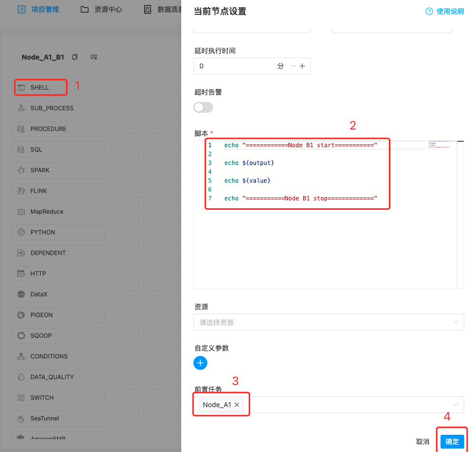Remove the Node_A1 pre-task tag
This screenshot has width=476, height=452.
coord(237,405)
